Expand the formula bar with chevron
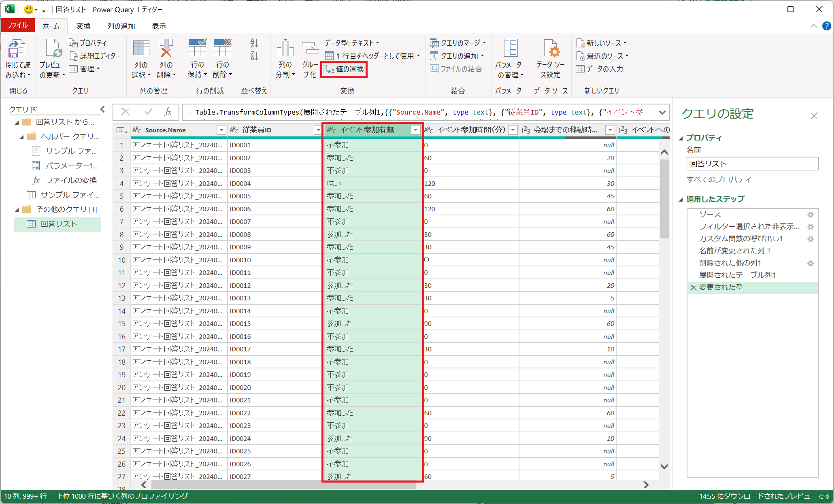This screenshot has height=504, width=834. (x=662, y=113)
